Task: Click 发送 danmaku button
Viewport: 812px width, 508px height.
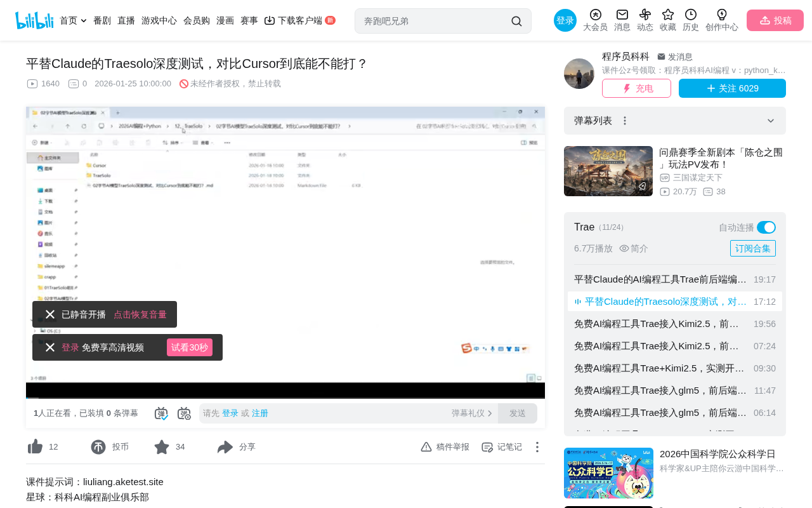Action: pyautogui.click(x=518, y=413)
